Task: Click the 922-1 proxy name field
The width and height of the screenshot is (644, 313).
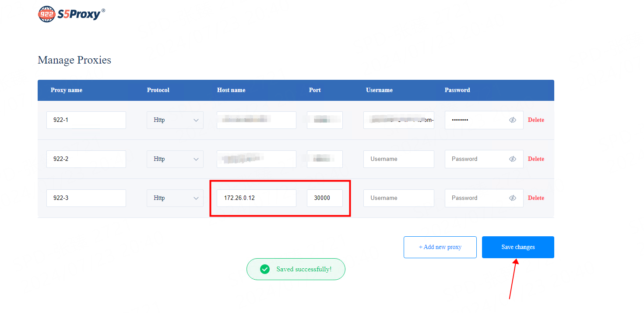Action: [x=86, y=120]
